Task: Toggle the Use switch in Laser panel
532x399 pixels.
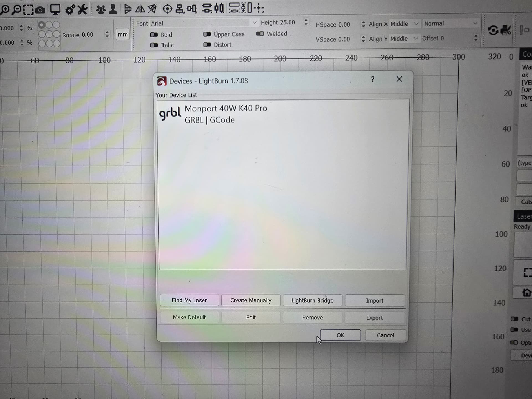Action: click(x=514, y=330)
